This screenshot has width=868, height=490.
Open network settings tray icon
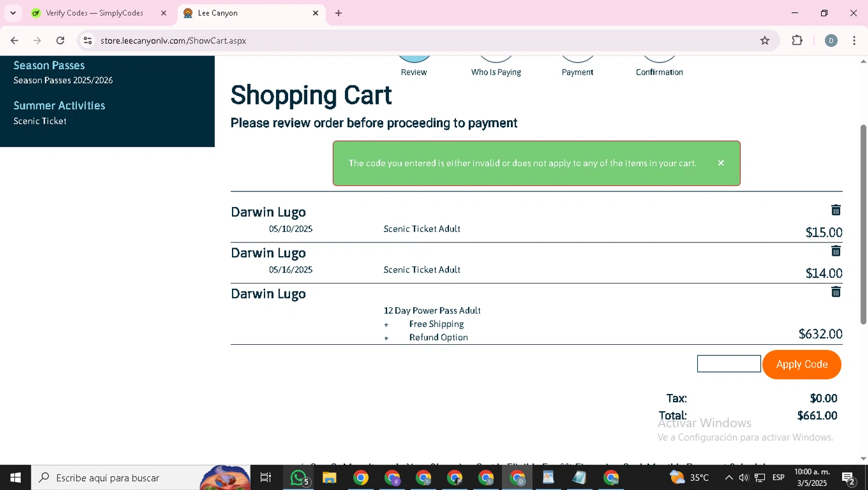pos(760,478)
